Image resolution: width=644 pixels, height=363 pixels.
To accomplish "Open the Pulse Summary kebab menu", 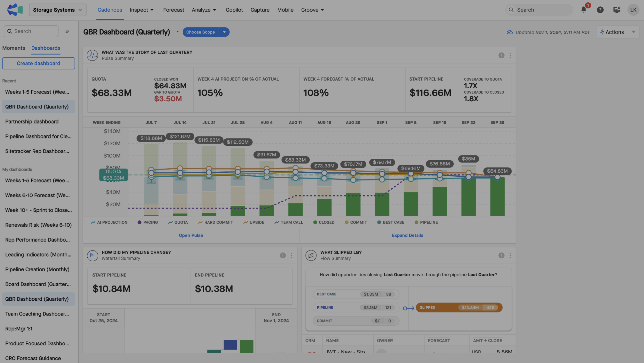I will point(510,55).
